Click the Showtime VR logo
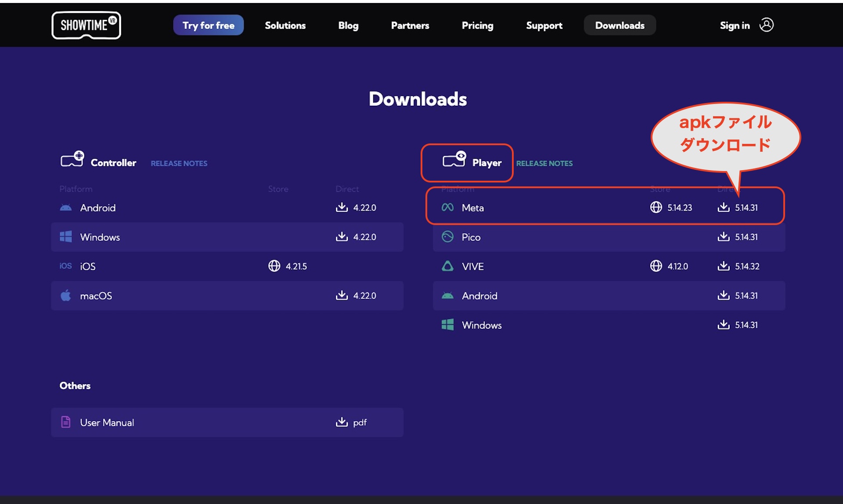The width and height of the screenshot is (843, 504). point(86,25)
